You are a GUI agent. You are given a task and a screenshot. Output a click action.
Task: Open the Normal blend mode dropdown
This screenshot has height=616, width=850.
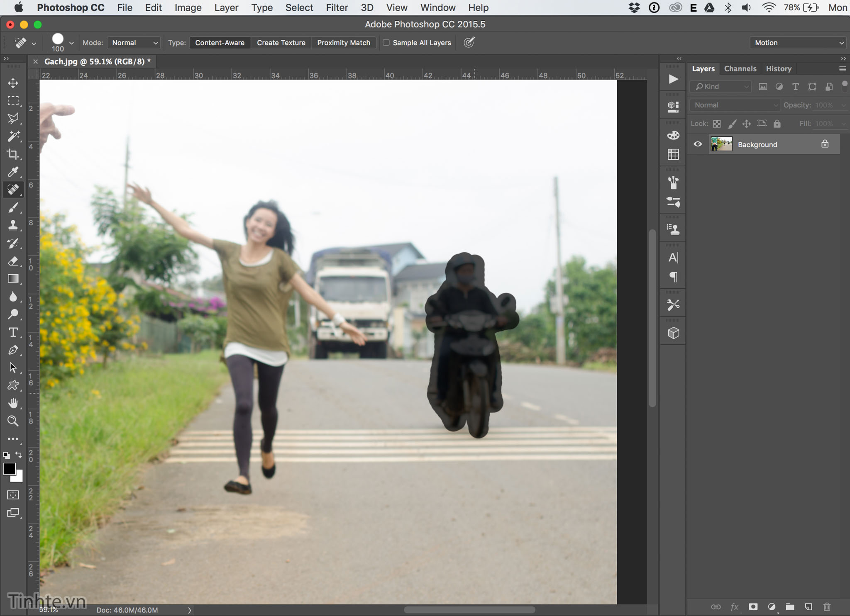click(x=734, y=104)
